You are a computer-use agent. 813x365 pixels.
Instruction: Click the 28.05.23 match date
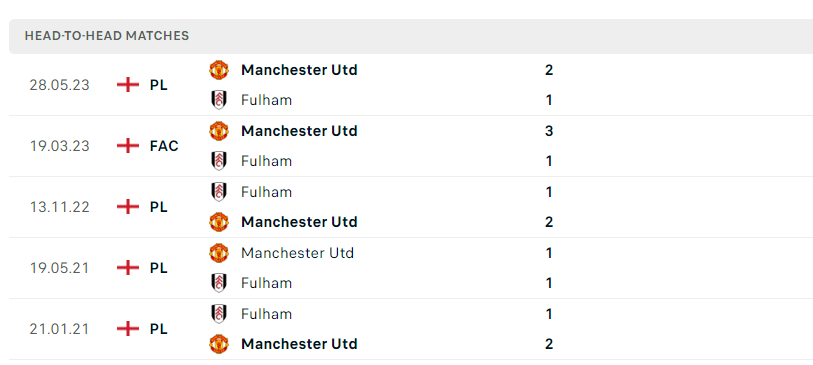[x=59, y=85]
